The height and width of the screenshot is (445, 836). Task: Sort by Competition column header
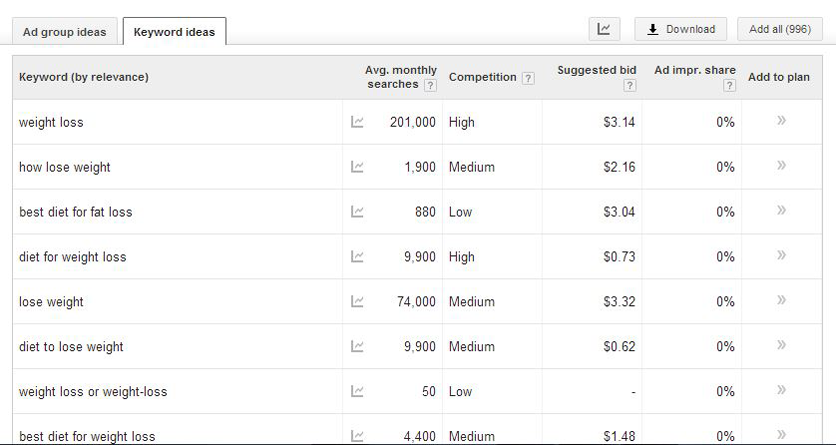click(482, 77)
